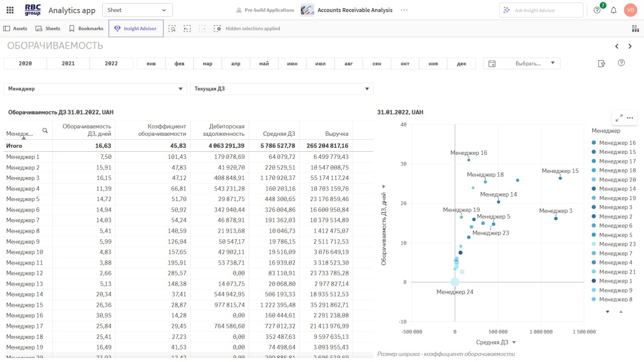Expand the scatter chart to fullscreen
Viewport: 644px width, 362px height.
click(619, 118)
